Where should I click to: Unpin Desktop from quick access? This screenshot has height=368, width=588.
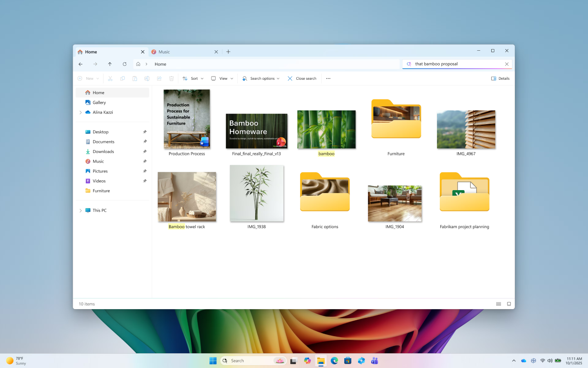(x=145, y=132)
